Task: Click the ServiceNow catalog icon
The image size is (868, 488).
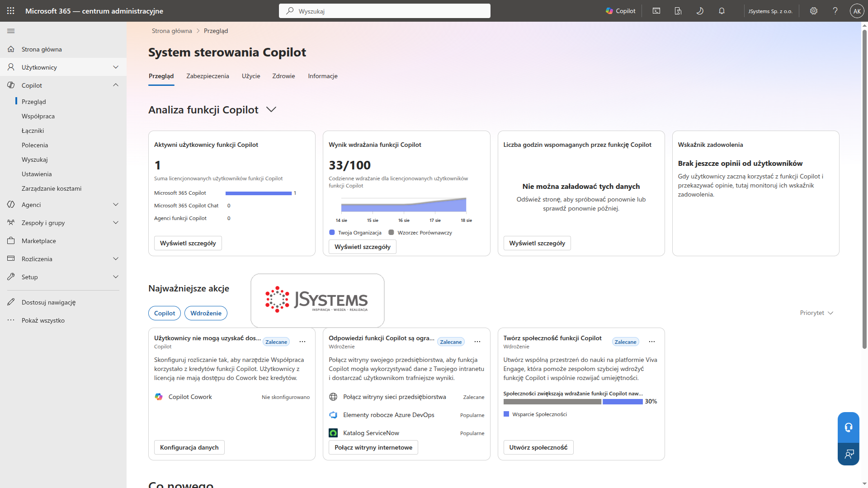Action: (333, 433)
